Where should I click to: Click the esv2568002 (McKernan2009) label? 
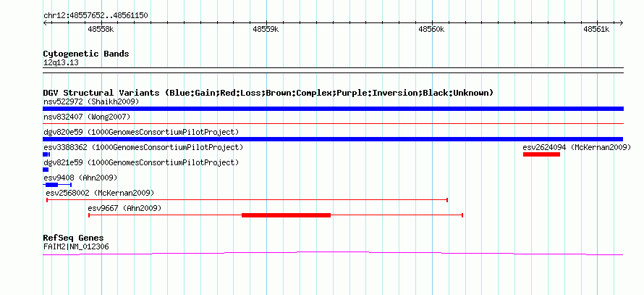[x=100, y=193]
